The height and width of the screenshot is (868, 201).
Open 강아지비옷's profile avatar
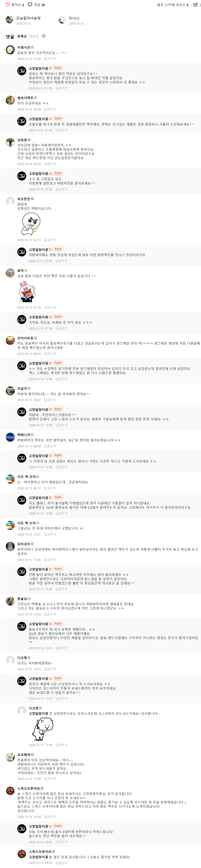tap(10, 340)
